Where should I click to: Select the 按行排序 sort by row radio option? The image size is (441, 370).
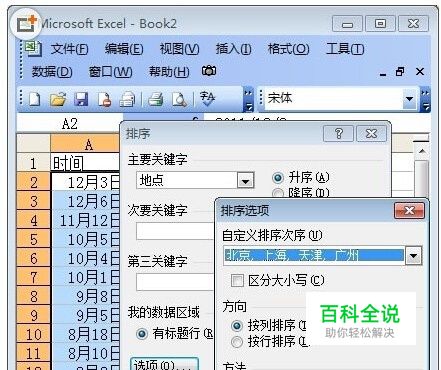(x=236, y=342)
